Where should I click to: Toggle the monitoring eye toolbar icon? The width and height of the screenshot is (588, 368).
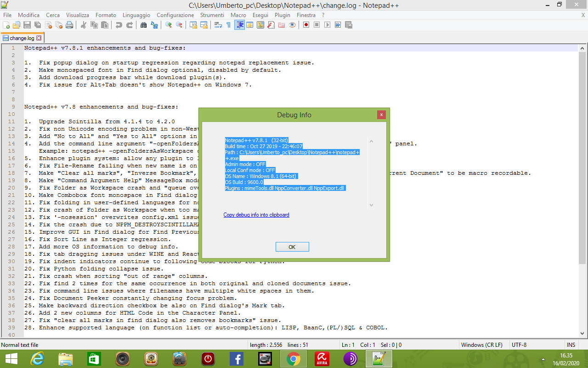[x=292, y=25]
